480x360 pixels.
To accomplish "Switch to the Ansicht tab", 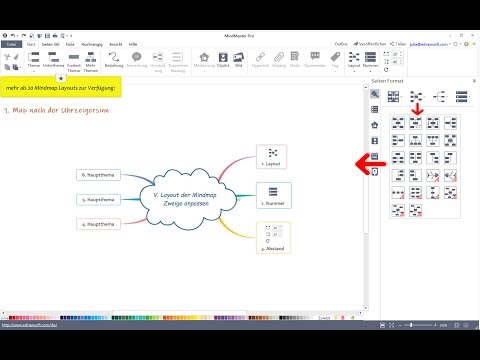I will pos(116,44).
